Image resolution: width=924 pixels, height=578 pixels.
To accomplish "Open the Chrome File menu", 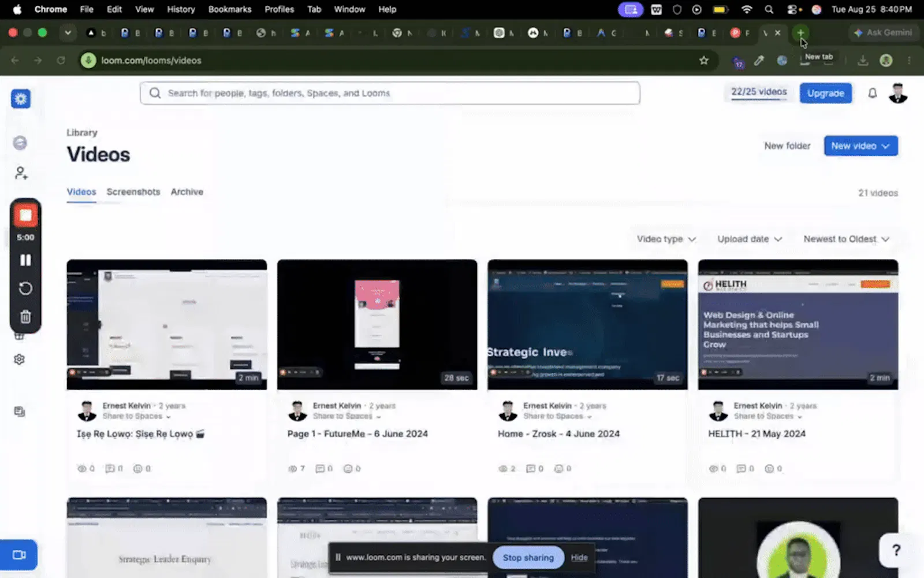I will coord(87,9).
